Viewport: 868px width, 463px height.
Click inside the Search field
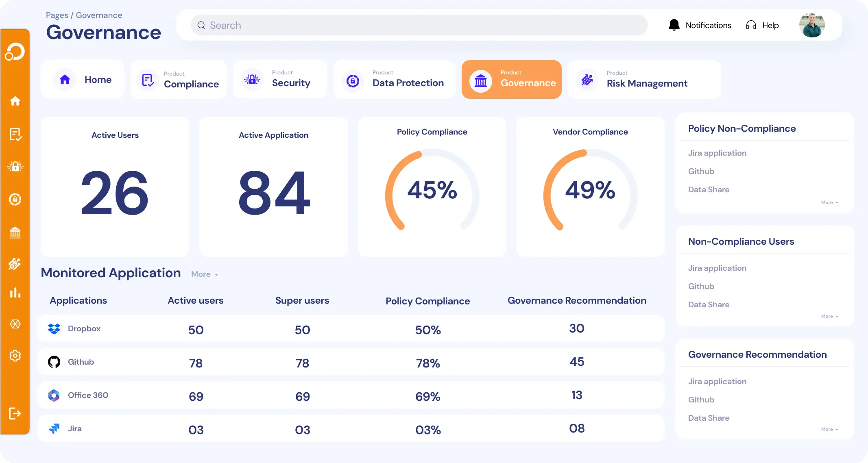click(x=419, y=25)
